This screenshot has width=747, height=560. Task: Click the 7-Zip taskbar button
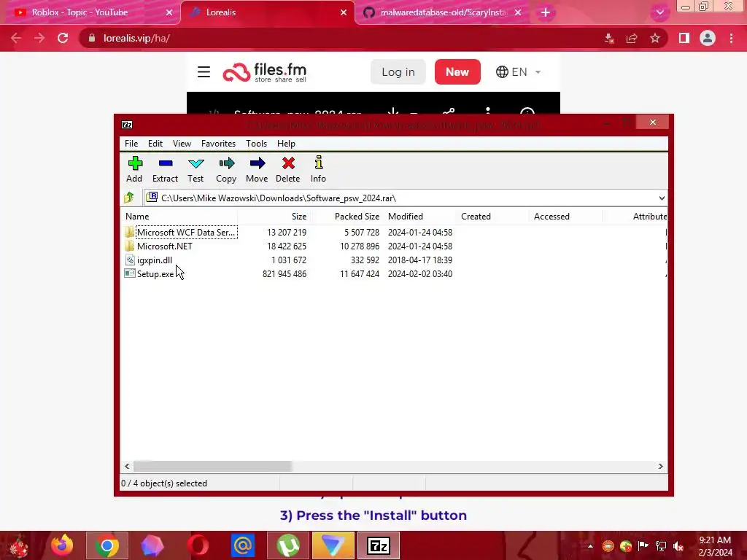tap(379, 545)
